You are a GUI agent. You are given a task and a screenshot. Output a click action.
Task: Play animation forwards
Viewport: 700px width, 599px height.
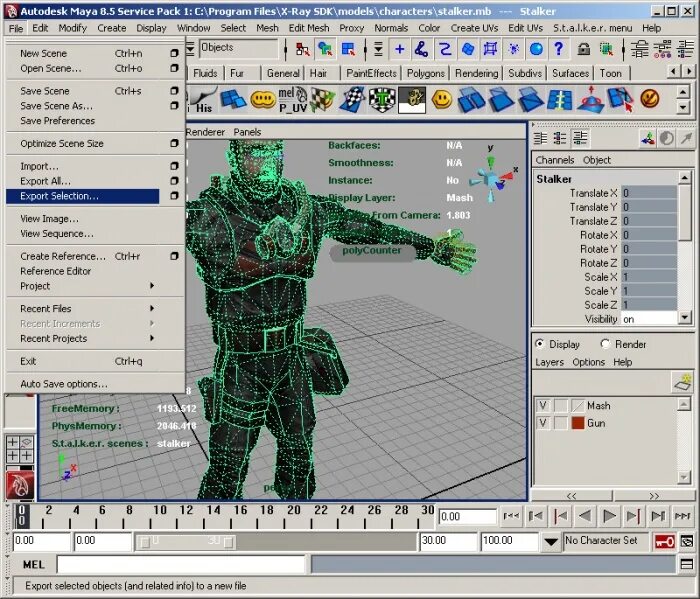pyautogui.click(x=609, y=516)
